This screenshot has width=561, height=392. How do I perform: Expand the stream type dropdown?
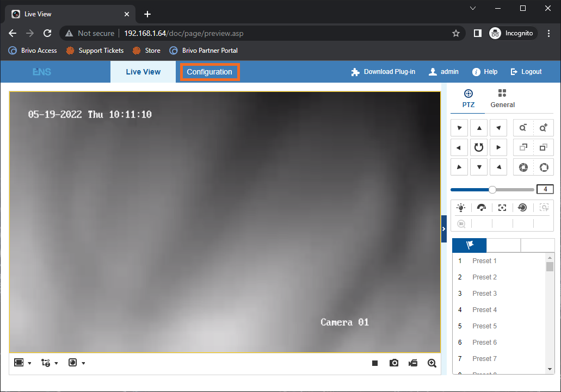[x=50, y=363]
